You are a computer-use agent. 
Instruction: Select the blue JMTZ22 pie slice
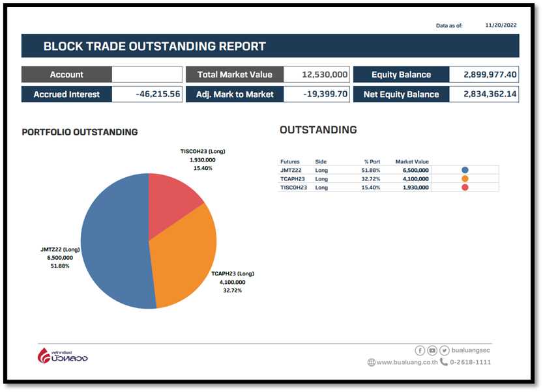click(111, 247)
